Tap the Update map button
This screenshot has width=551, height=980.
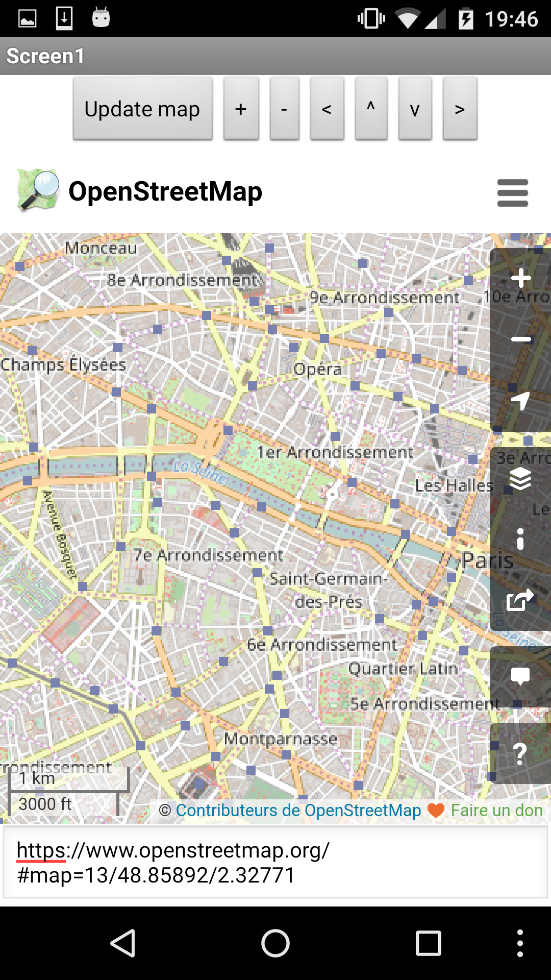pyautogui.click(x=143, y=108)
